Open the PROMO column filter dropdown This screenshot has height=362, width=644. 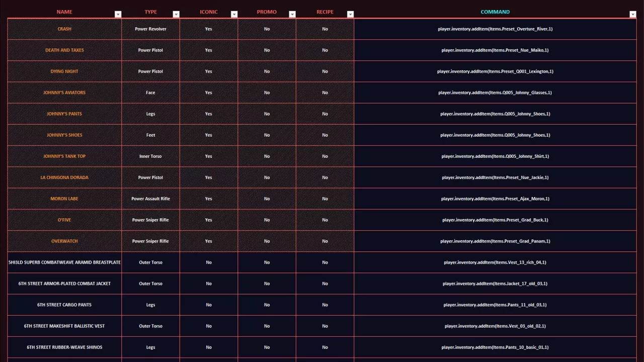point(292,14)
